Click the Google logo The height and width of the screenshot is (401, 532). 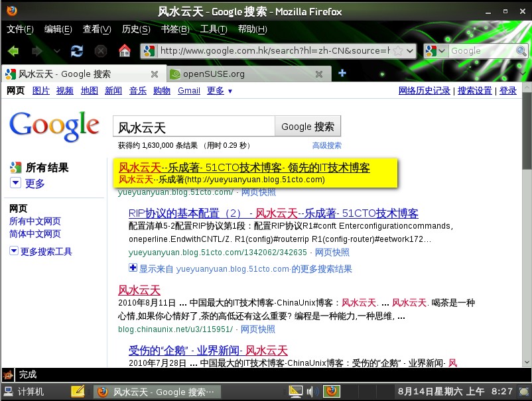[54, 126]
